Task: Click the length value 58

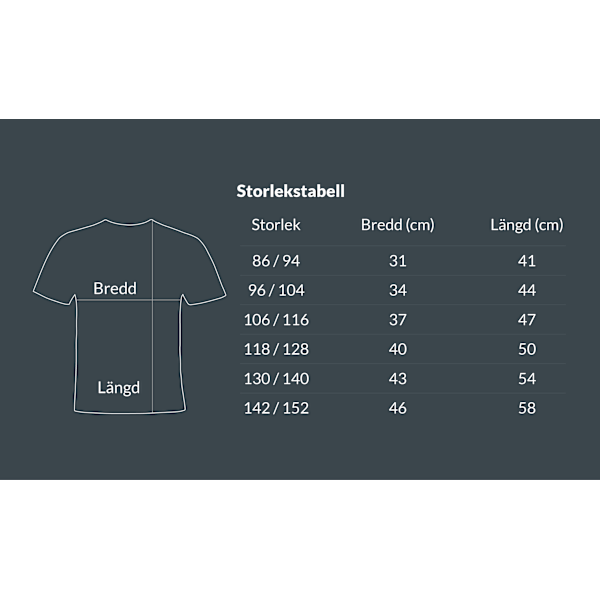Action: click(527, 408)
